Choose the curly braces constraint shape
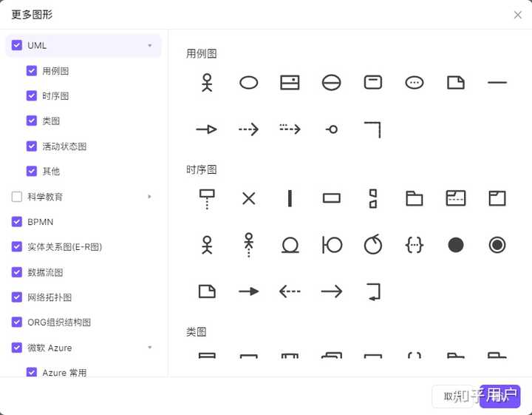This screenshot has width=532, height=415. [415, 245]
